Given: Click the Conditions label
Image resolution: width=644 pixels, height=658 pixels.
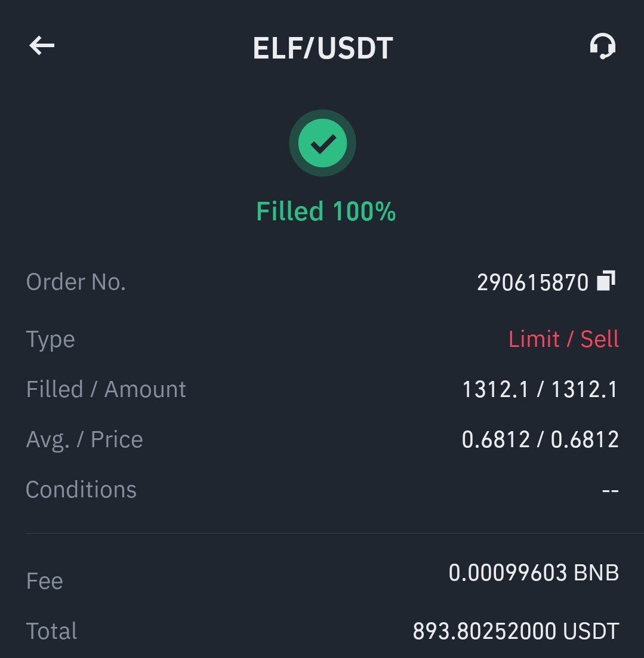Looking at the screenshot, I should click(81, 489).
